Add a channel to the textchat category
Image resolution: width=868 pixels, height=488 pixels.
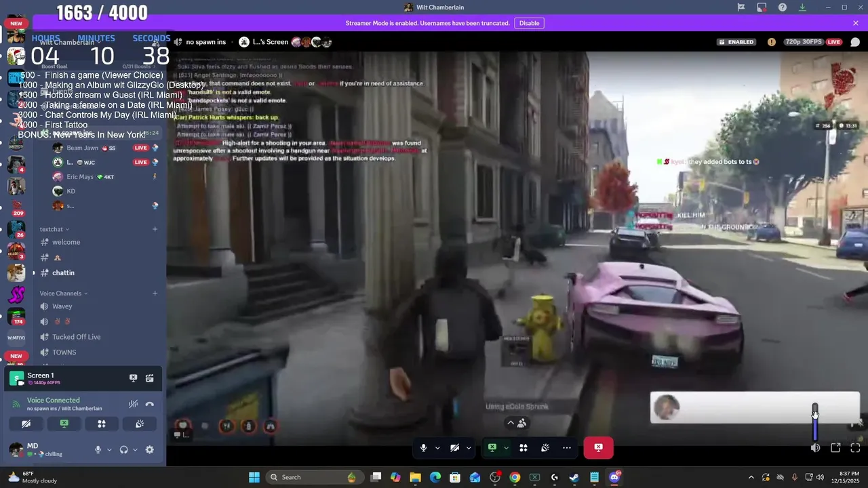click(155, 229)
